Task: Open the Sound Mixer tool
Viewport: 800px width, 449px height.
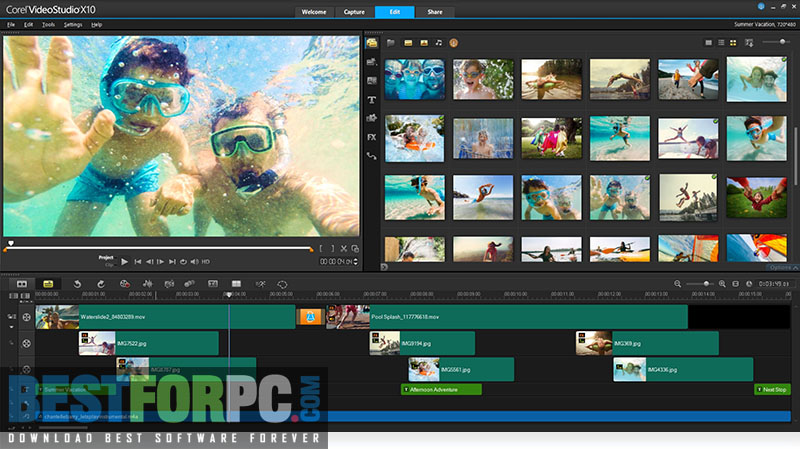Action: click(147, 284)
